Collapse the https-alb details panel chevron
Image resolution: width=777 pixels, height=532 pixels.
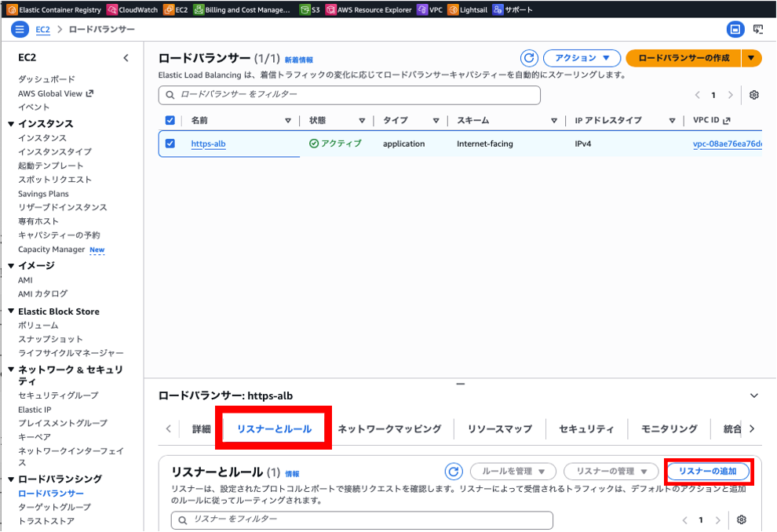pos(753,395)
